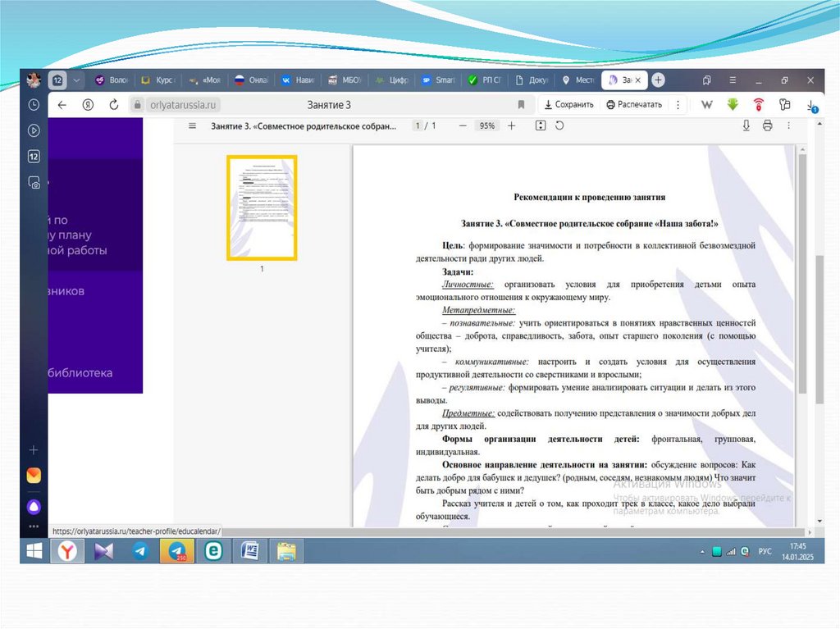840x629 pixels.
Task: Toggle the PDF thumbnail sidebar menu
Action: [192, 126]
